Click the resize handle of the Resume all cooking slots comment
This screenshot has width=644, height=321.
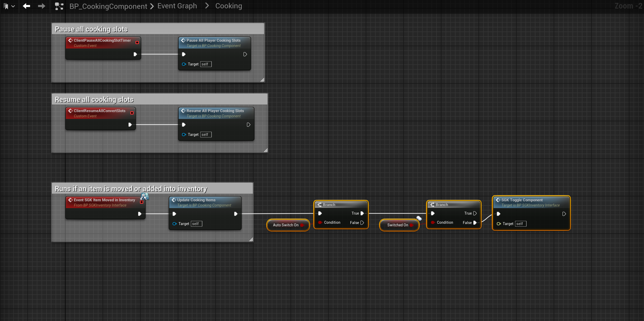pyautogui.click(x=266, y=150)
